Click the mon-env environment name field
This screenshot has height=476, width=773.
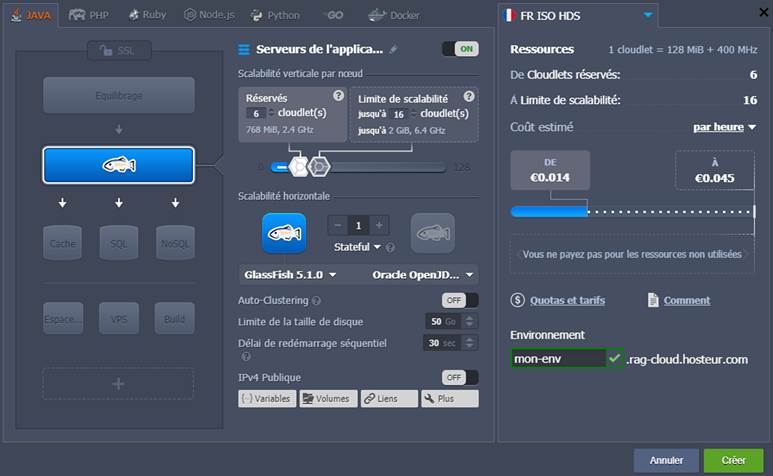557,358
